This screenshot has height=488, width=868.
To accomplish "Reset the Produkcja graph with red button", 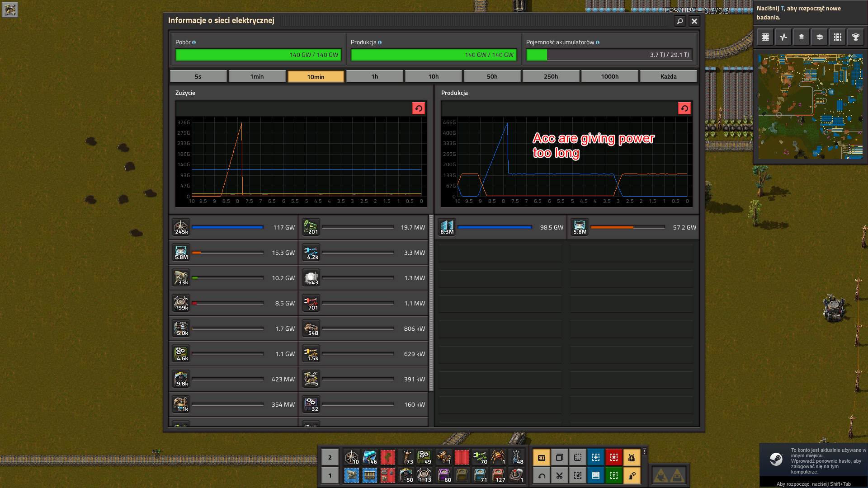I will pos(684,108).
